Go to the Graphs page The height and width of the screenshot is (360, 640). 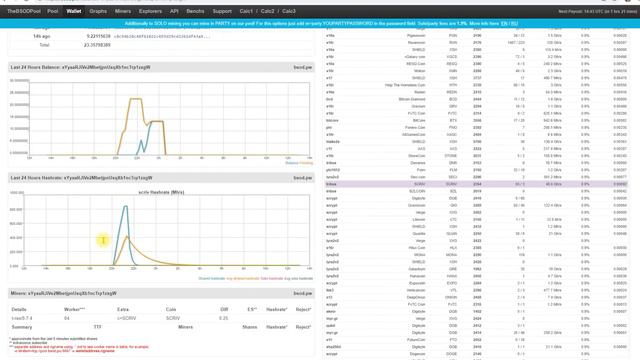click(x=98, y=11)
